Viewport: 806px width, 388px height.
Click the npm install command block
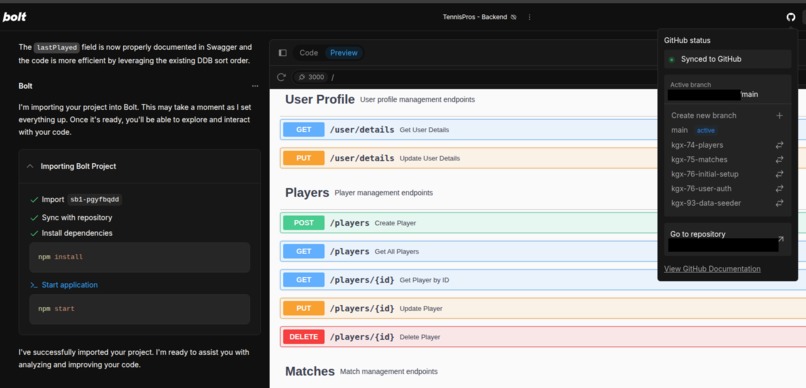click(x=140, y=257)
